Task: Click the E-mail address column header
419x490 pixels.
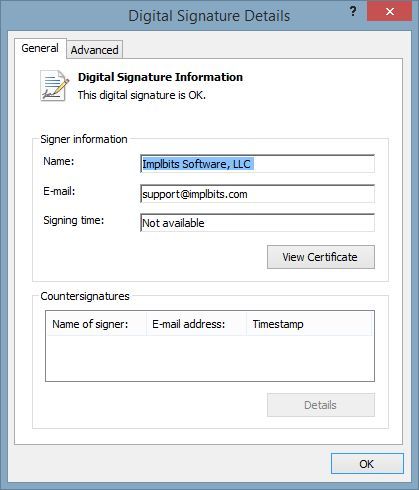Action: coord(196,324)
